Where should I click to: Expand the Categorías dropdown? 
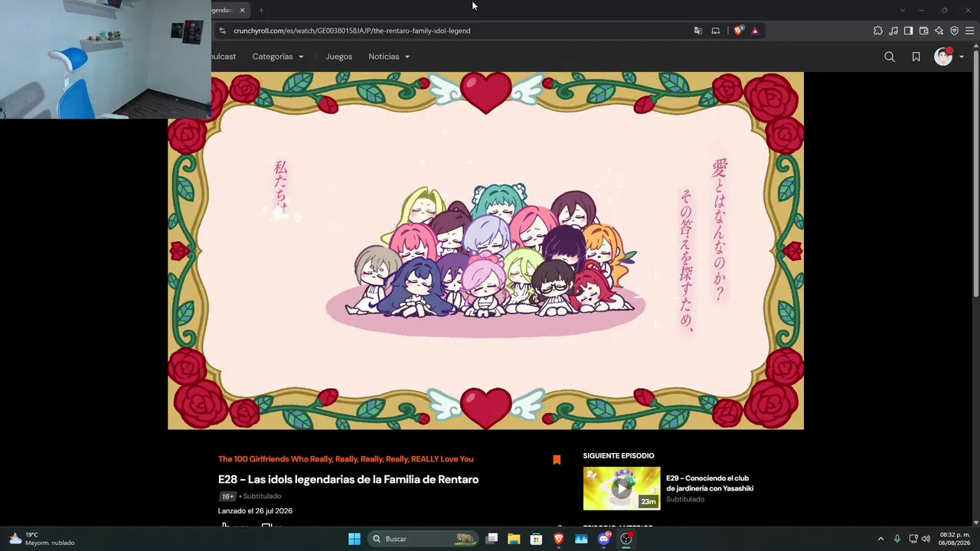[x=278, y=57]
